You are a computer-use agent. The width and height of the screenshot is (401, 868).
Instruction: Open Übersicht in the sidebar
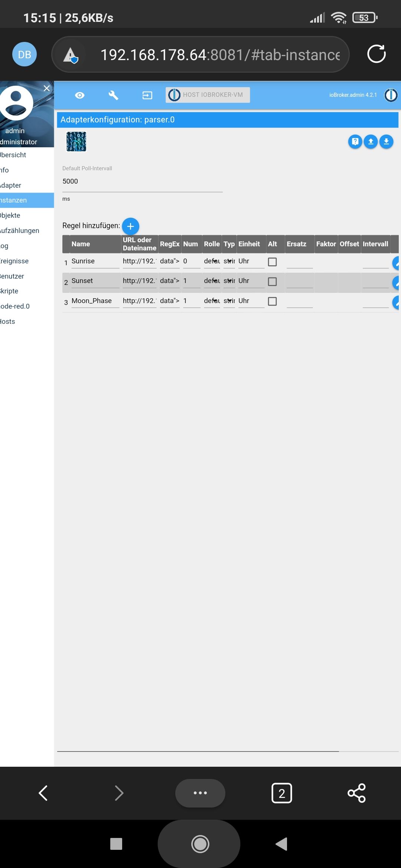(x=27, y=155)
